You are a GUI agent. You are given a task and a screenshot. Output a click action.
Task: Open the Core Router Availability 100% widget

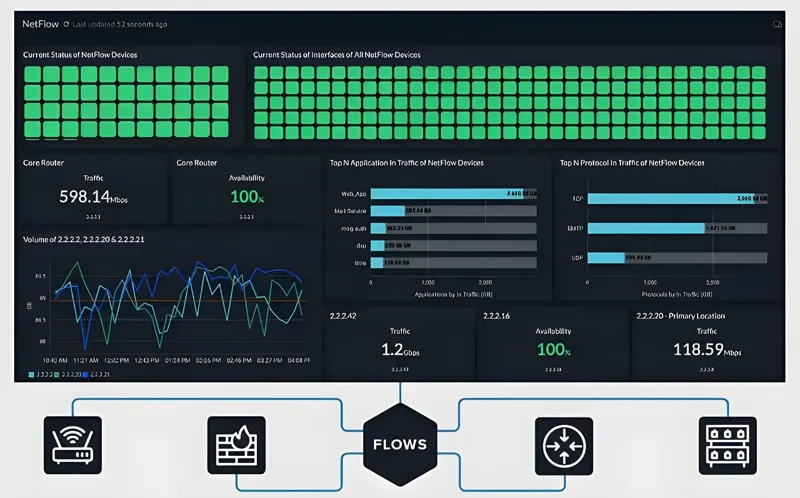coord(247,196)
